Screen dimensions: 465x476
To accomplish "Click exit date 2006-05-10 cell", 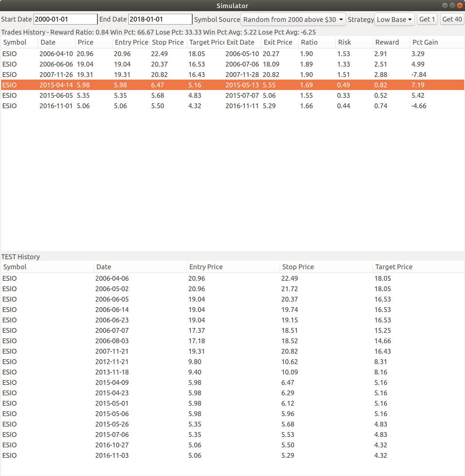I will pyautogui.click(x=242, y=54).
